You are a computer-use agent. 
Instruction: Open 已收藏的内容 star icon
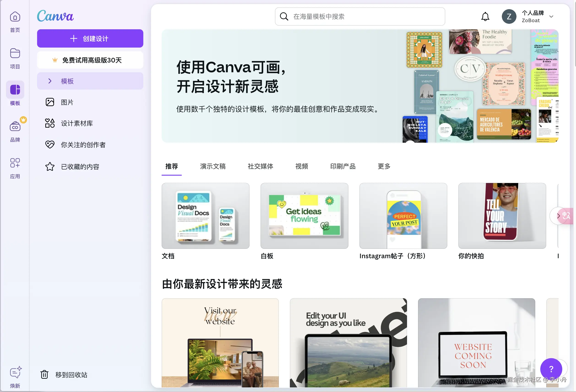[x=50, y=166]
